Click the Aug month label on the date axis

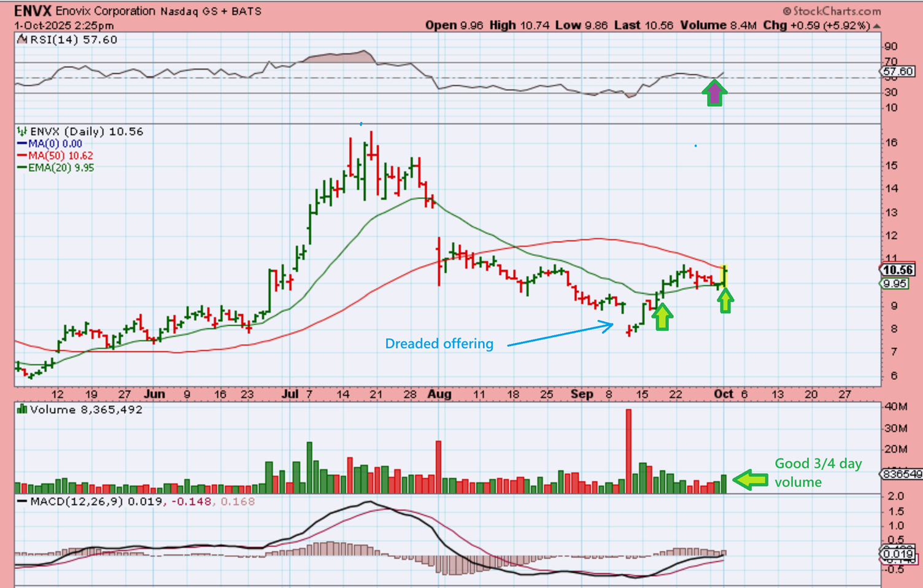click(x=439, y=394)
